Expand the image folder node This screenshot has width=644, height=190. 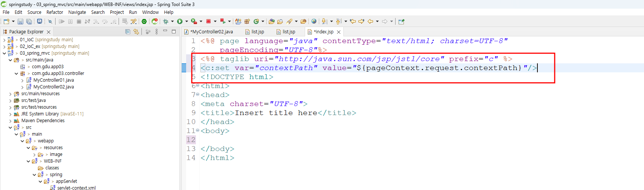(34, 154)
